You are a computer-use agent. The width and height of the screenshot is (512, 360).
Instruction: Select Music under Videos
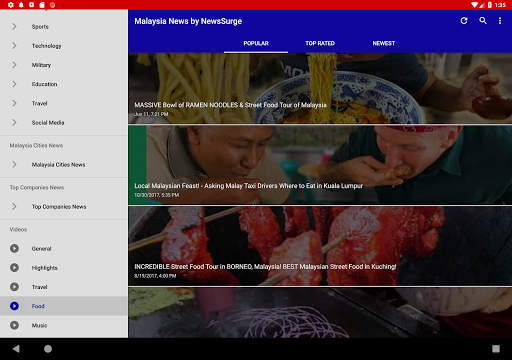pos(64,325)
